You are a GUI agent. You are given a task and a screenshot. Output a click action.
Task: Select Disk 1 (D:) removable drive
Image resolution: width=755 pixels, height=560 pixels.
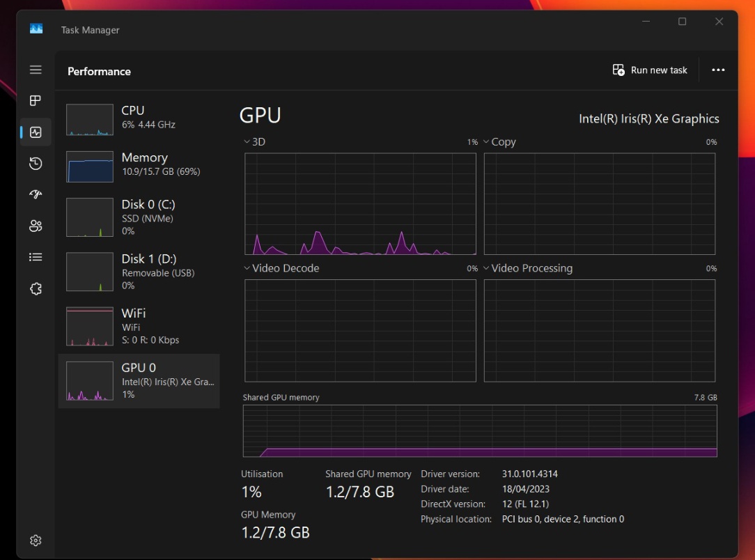coord(139,272)
